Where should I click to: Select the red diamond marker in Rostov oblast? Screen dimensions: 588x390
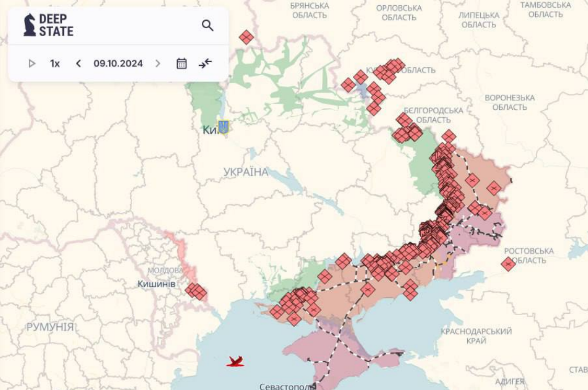[508, 264]
